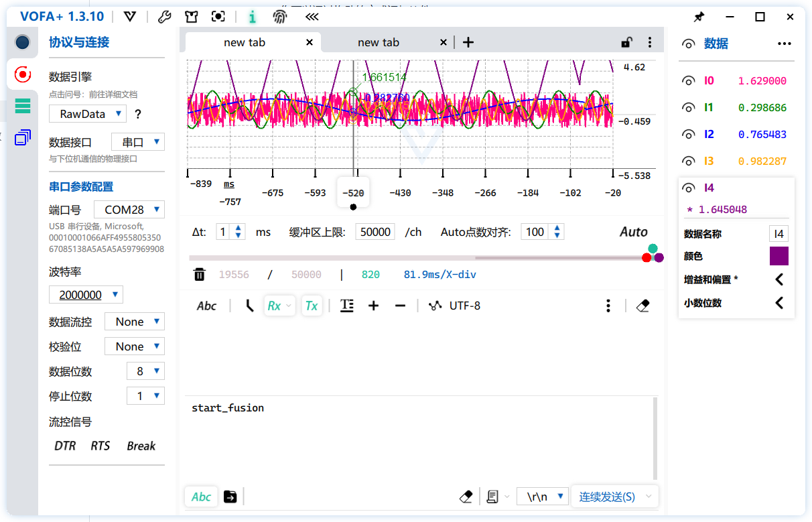812x522 pixels.
Task: Click the eraser icon to clear receive area
Action: [x=642, y=306]
